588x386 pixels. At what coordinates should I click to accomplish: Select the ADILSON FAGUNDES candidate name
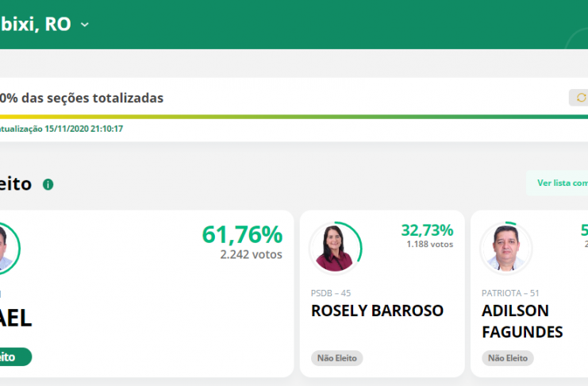pyautogui.click(x=522, y=321)
